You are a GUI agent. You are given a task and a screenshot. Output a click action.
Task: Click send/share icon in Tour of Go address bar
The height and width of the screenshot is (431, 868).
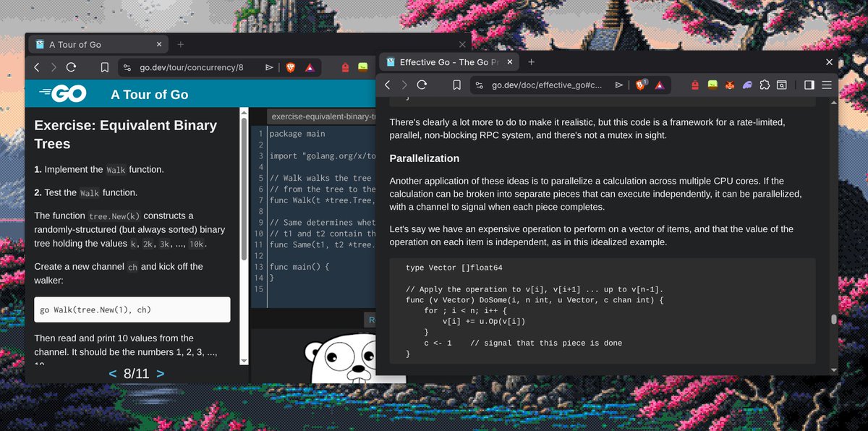coord(269,67)
